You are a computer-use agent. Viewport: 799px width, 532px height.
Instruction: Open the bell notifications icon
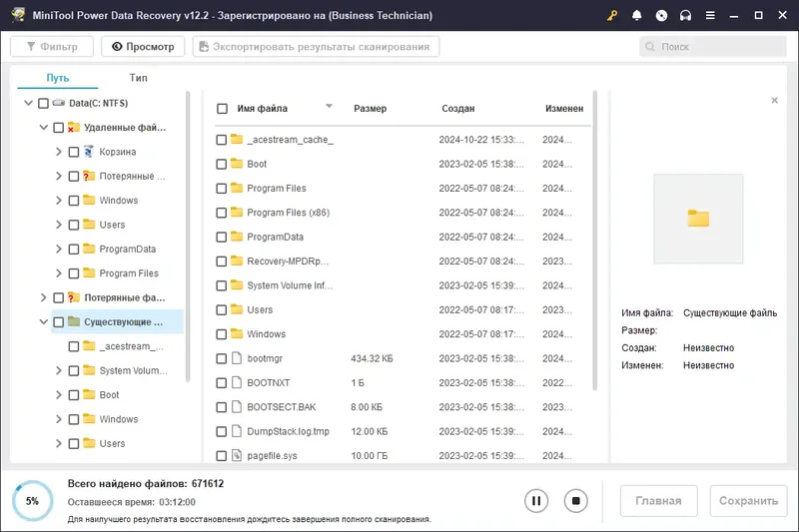coord(636,15)
